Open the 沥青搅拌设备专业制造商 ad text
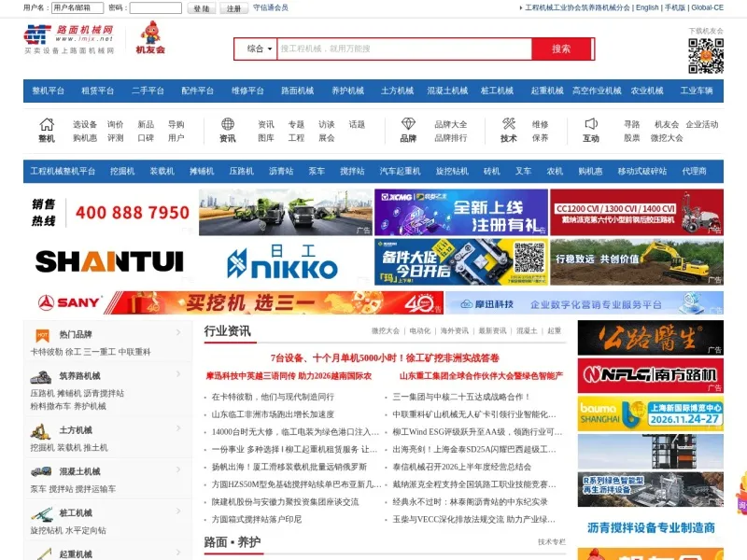Image resolution: width=747 pixels, height=560 pixels. [x=651, y=527]
